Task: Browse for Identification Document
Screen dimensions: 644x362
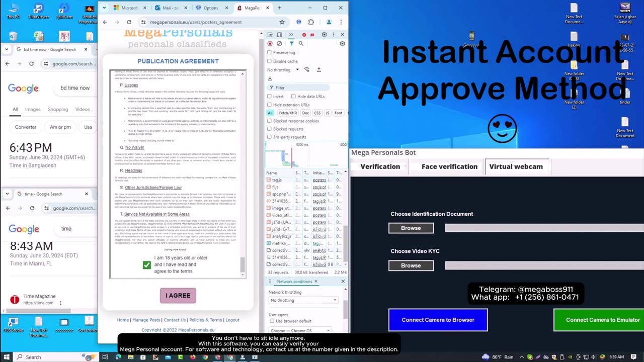Action: 411,228
